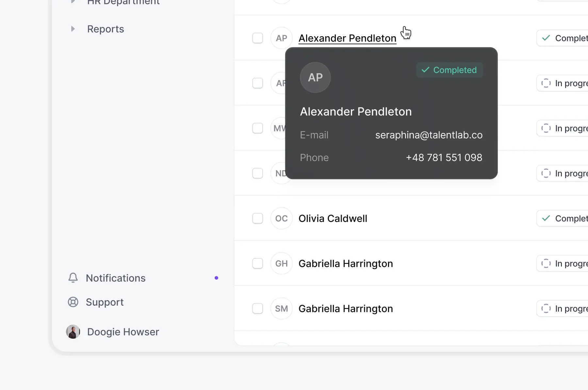Open the Support menu item

coord(105,302)
